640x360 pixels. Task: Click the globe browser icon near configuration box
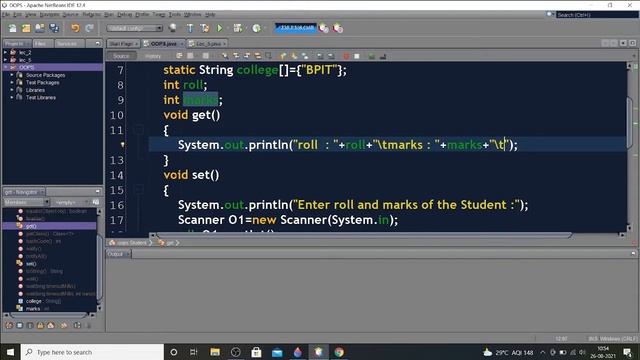tap(173, 28)
